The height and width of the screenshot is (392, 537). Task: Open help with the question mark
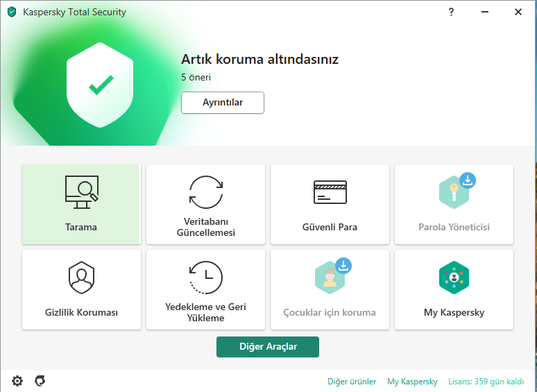tap(451, 12)
